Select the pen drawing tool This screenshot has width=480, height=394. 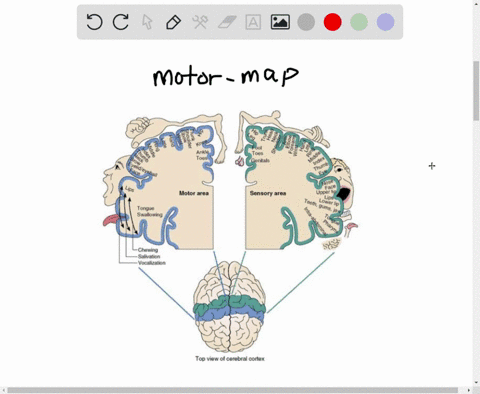173,22
